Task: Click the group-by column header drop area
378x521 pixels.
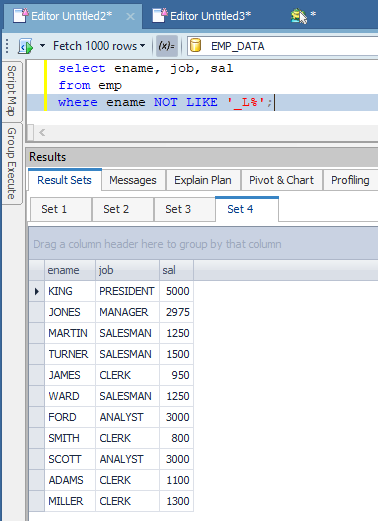Action: pos(203,244)
